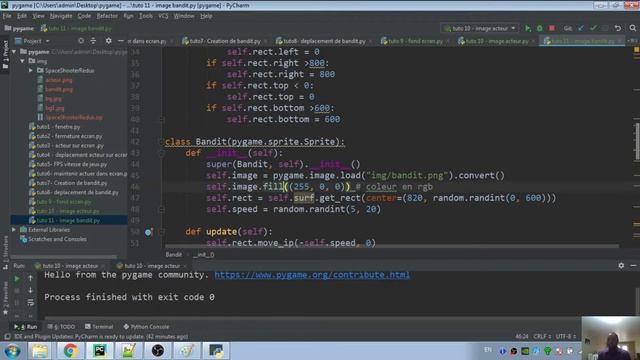Stop the process with the red square

click(x=552, y=28)
